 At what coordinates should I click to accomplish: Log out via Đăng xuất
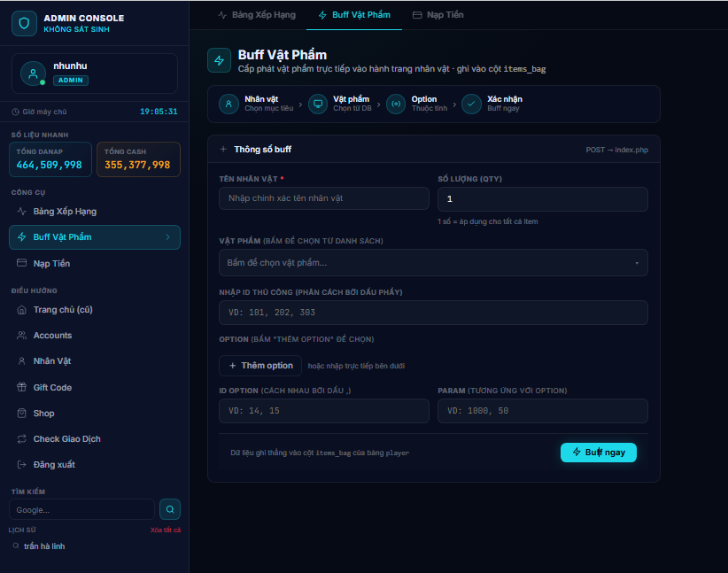click(95, 464)
